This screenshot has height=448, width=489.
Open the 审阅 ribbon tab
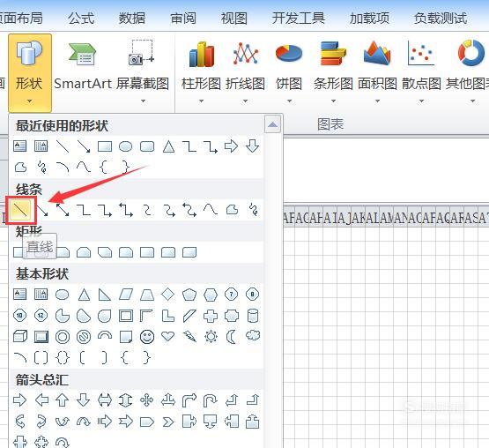183,19
